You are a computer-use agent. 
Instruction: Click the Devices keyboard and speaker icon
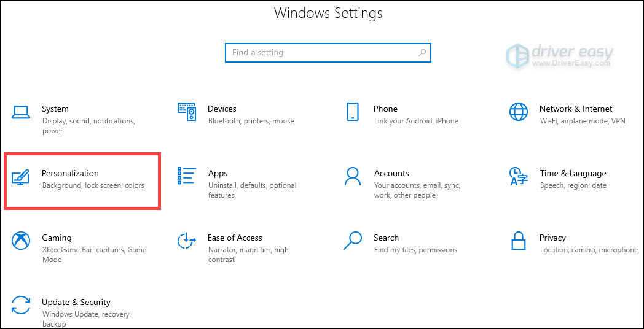pyautogui.click(x=187, y=112)
